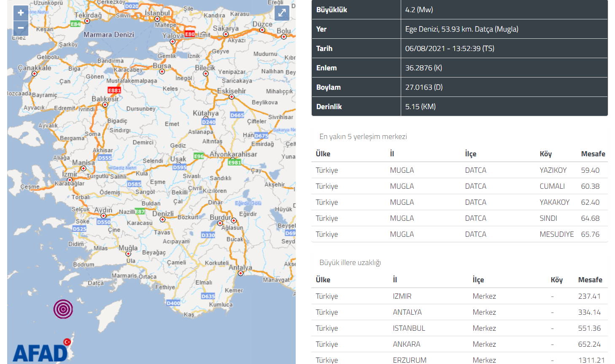Click the blue D400 road shield
This screenshot has width=615, height=364.
pyautogui.click(x=173, y=303)
